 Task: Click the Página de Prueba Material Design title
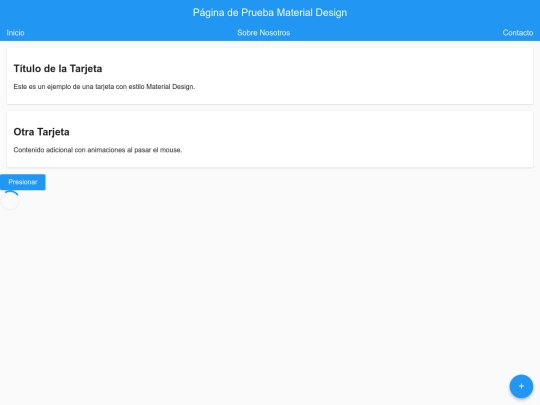point(270,13)
